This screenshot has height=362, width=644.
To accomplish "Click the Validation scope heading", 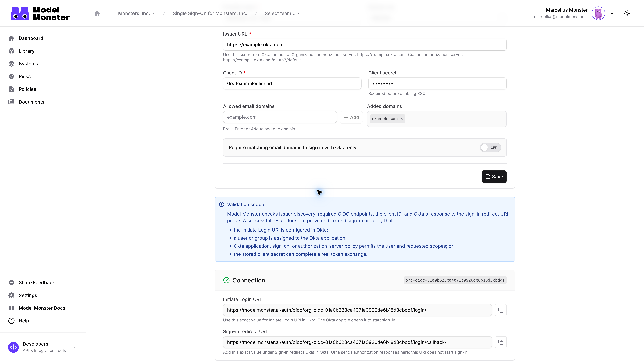I will (245, 204).
